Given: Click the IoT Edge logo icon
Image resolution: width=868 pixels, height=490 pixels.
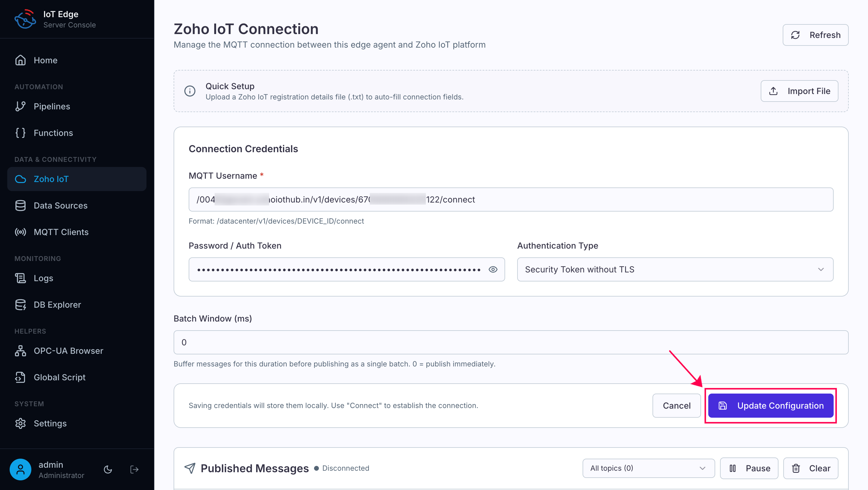Looking at the screenshot, I should [25, 19].
